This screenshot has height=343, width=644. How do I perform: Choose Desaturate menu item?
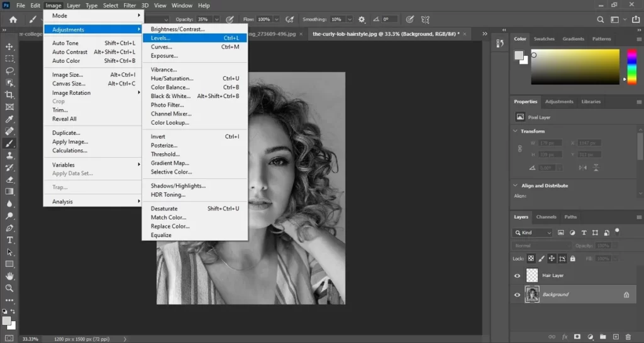195,209
